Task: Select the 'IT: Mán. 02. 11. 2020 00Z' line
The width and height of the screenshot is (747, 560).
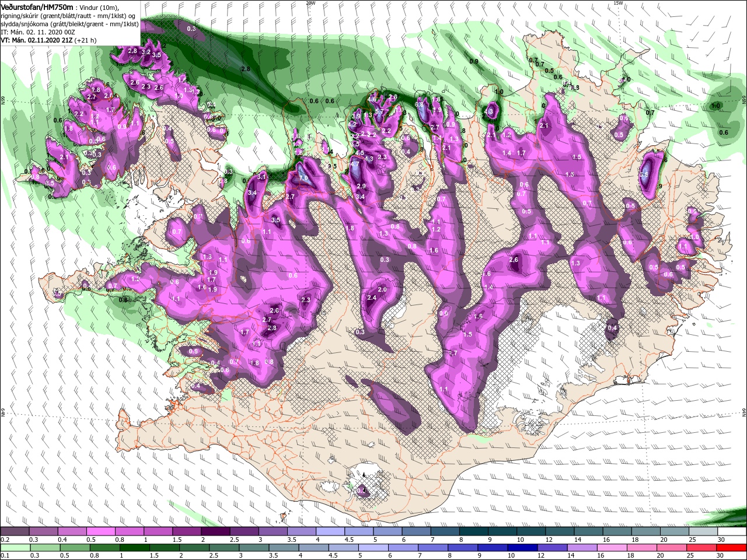Action: pos(39,32)
